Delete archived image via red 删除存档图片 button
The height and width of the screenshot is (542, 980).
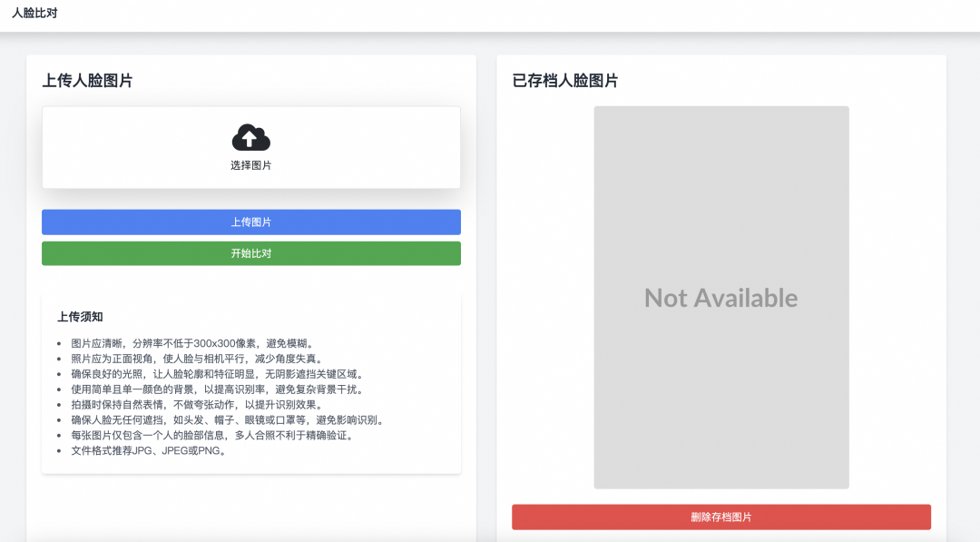tap(721, 517)
